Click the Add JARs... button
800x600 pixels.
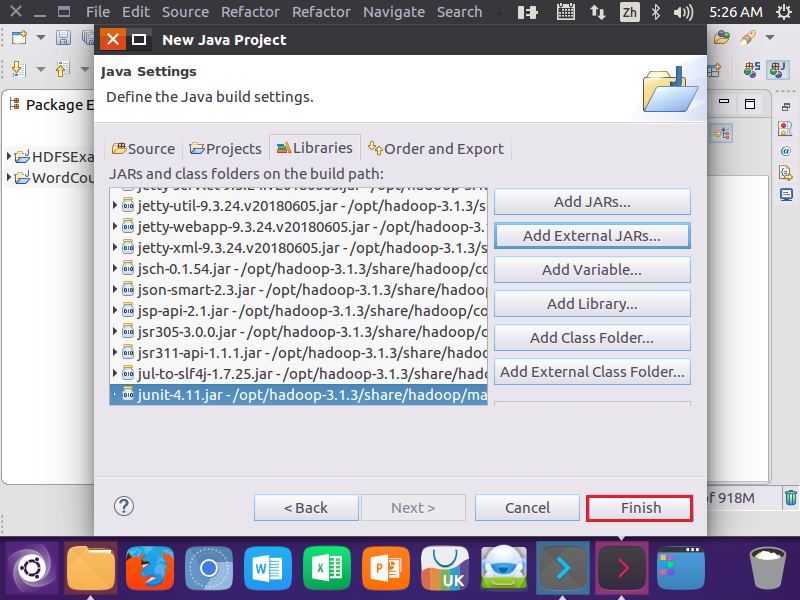(x=592, y=202)
